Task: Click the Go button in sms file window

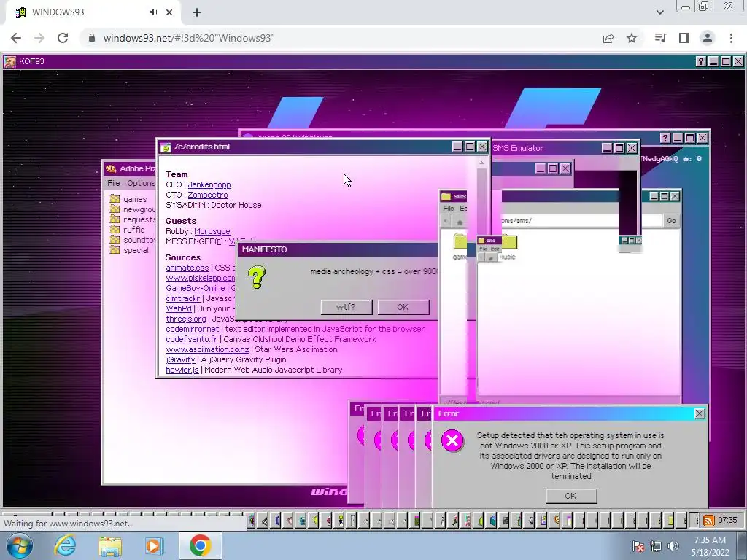Action: [671, 221]
